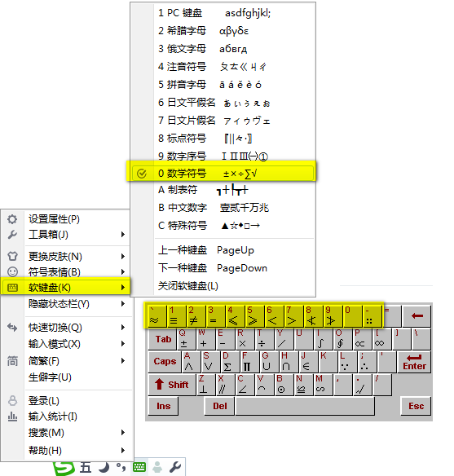Expand the 搜索(M) submenu arrow

123,432
